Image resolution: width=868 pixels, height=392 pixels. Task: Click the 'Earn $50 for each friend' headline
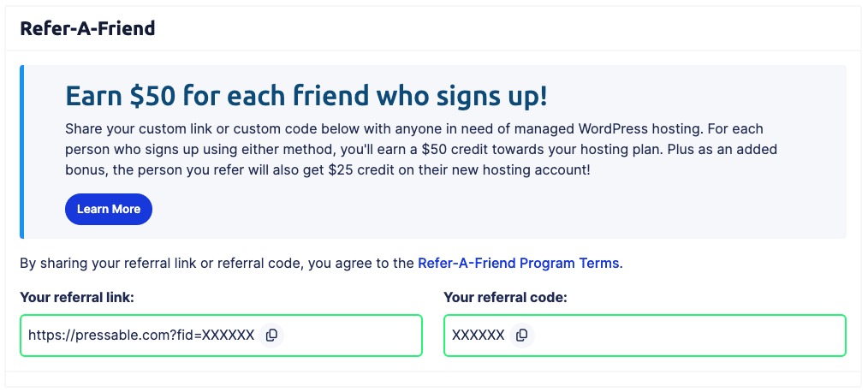click(306, 96)
